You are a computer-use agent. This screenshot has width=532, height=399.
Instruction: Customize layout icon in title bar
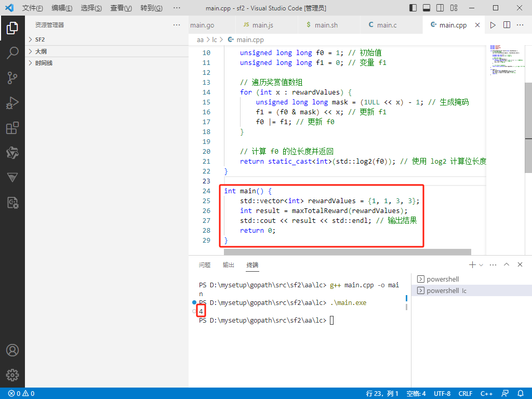(454, 8)
